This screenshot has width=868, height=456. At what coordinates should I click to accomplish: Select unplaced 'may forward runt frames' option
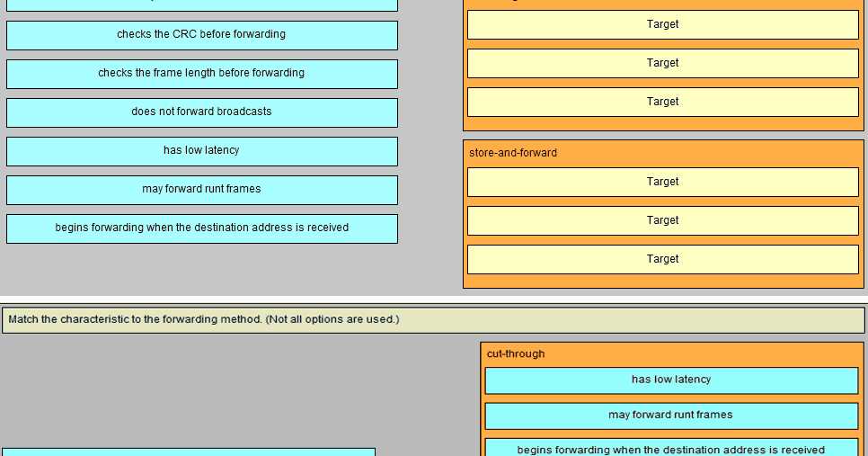202,190
